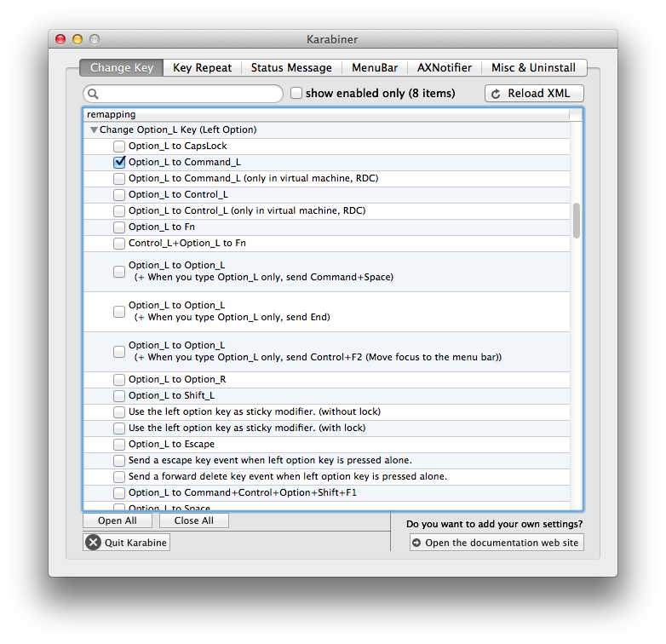Uncheck Option_L to Command_L
This screenshot has height=644, width=666.
point(119,162)
